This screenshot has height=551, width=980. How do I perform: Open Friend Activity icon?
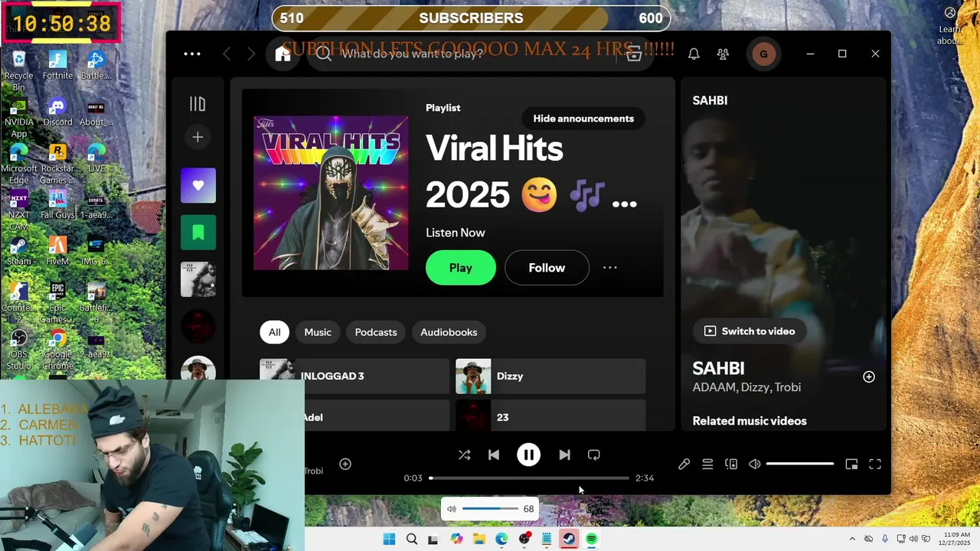pos(723,54)
